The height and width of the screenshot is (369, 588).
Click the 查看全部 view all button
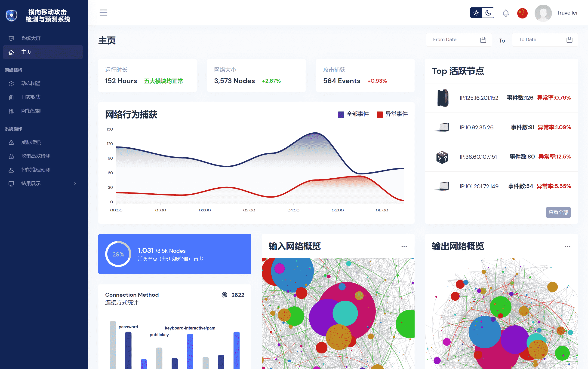(x=558, y=212)
